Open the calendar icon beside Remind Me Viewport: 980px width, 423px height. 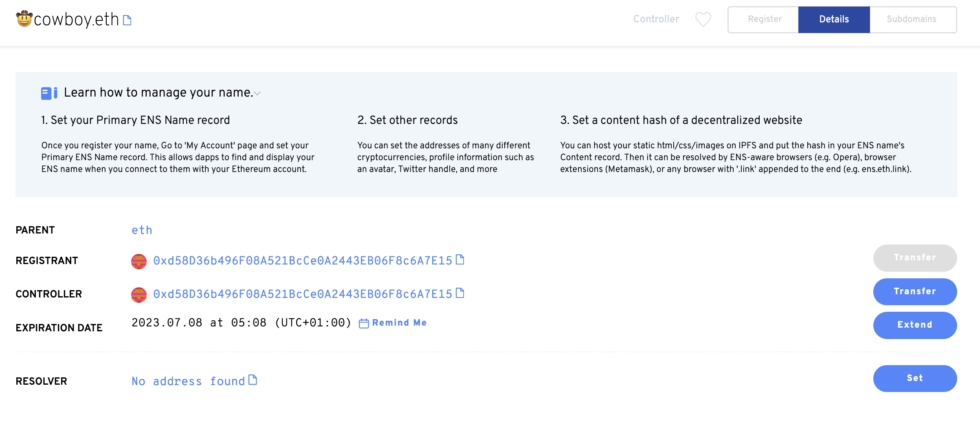click(x=363, y=322)
